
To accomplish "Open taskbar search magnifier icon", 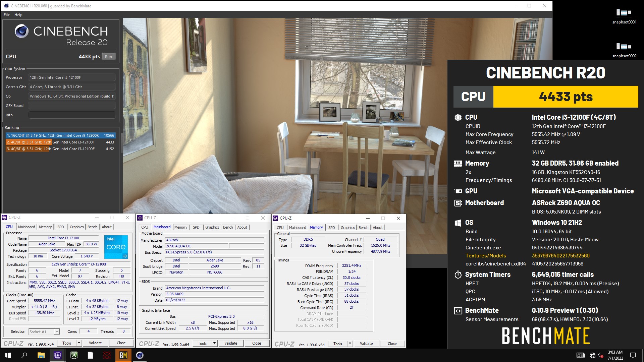I will (24, 355).
